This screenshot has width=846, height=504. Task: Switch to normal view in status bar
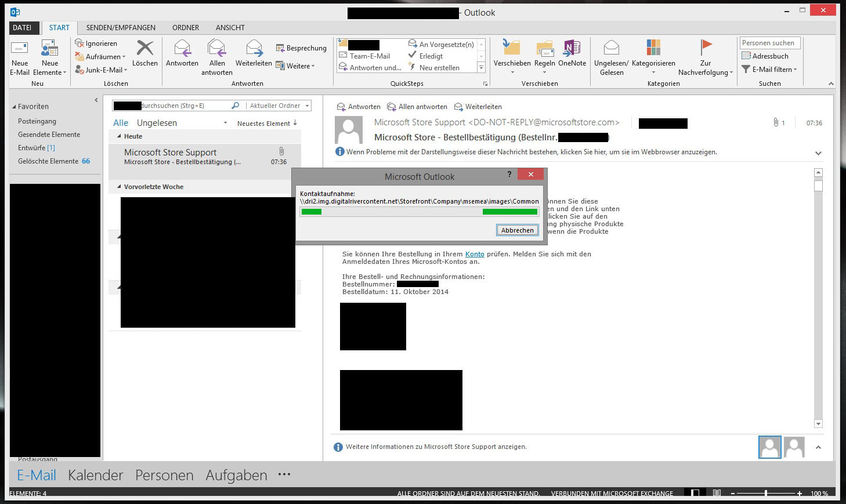(695, 494)
